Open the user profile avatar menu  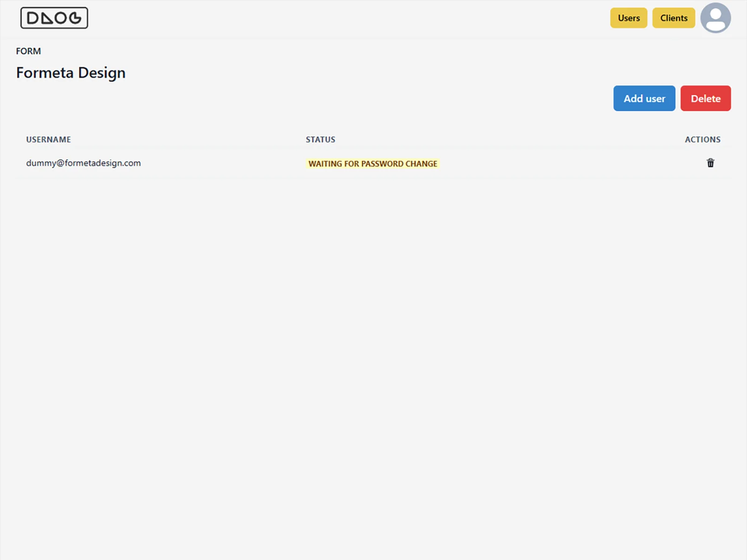click(715, 18)
